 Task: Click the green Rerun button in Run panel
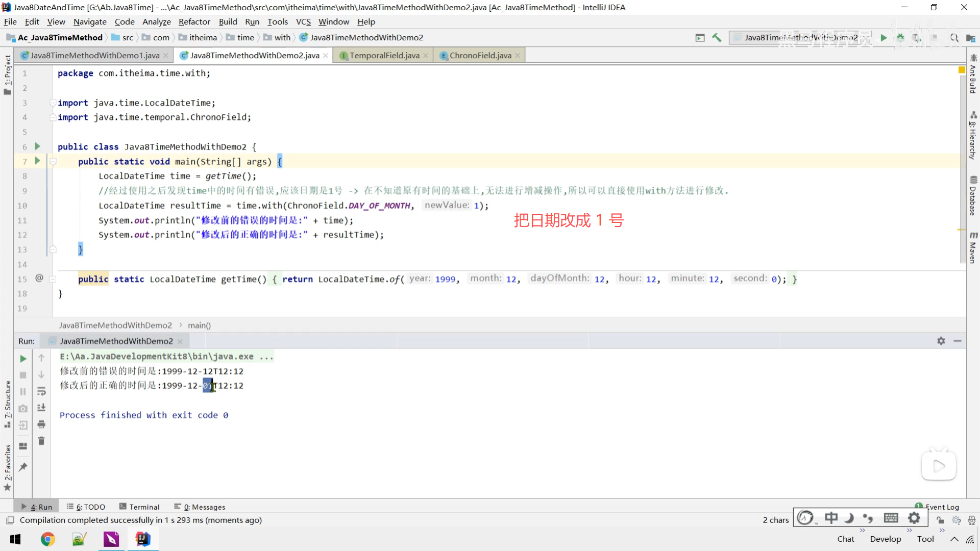point(23,359)
